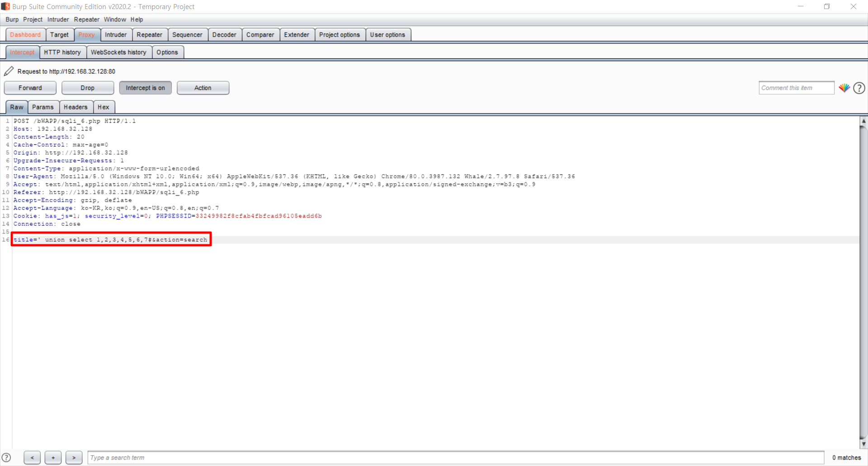The image size is (868, 466).
Task: Click the Accept-Encoding header line
Action: coord(73,200)
